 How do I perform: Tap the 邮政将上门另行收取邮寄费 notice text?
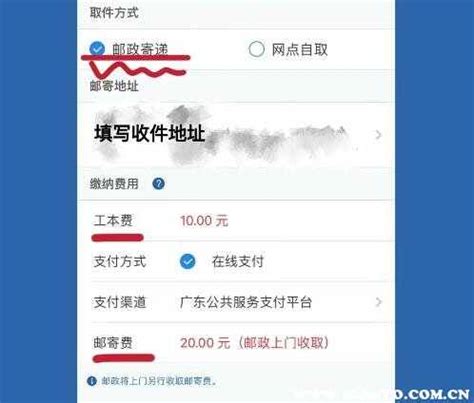pos(159,381)
